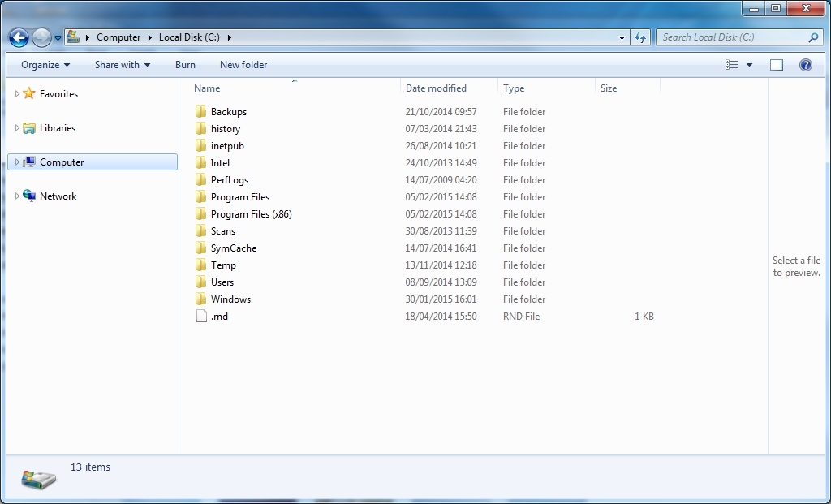Sort by the Size column header
Image resolution: width=831 pixels, height=504 pixels.
pyautogui.click(x=609, y=88)
